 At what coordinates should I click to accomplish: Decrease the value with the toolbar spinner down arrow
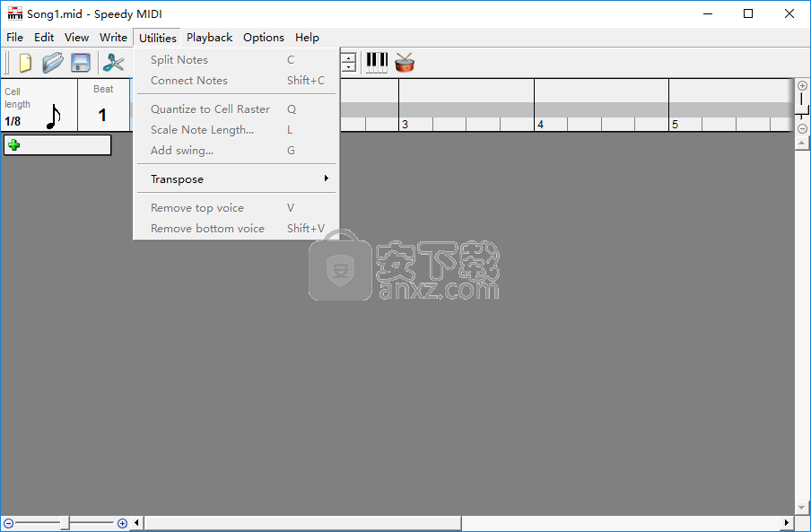point(349,67)
